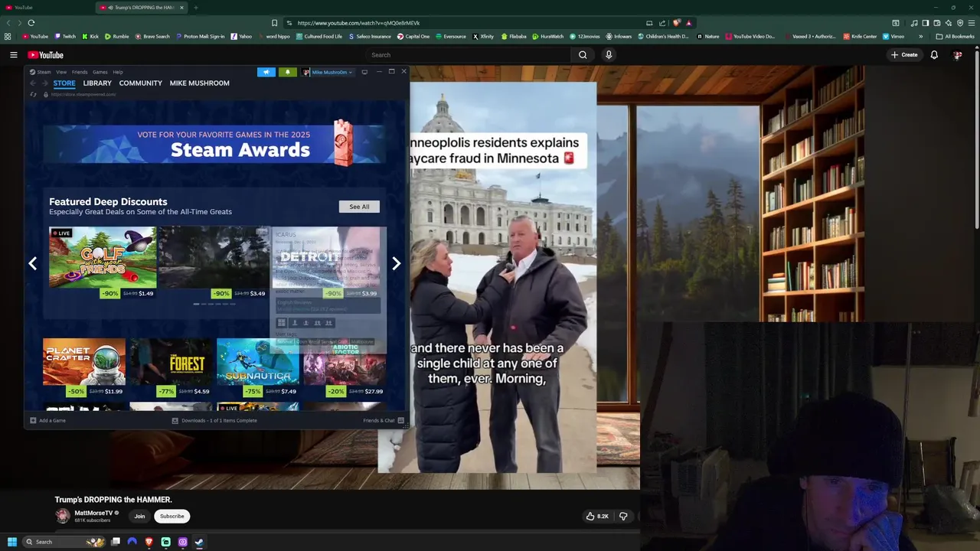Open Steam Downloads status link
The width and height of the screenshot is (980, 551).
[214, 420]
